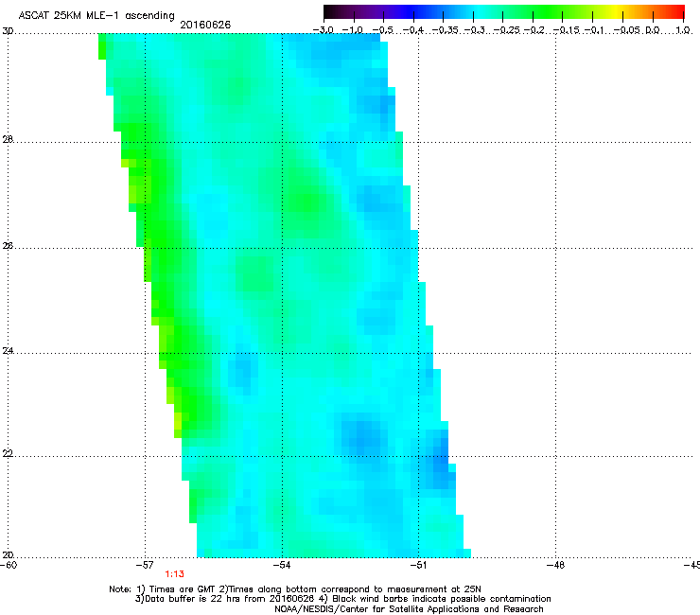Image resolution: width=700 pixels, height=615 pixels.
Task: Click the "NOAA/NESDIS/Center for Satellite Applications and Research" credit
Action: pos(409,609)
